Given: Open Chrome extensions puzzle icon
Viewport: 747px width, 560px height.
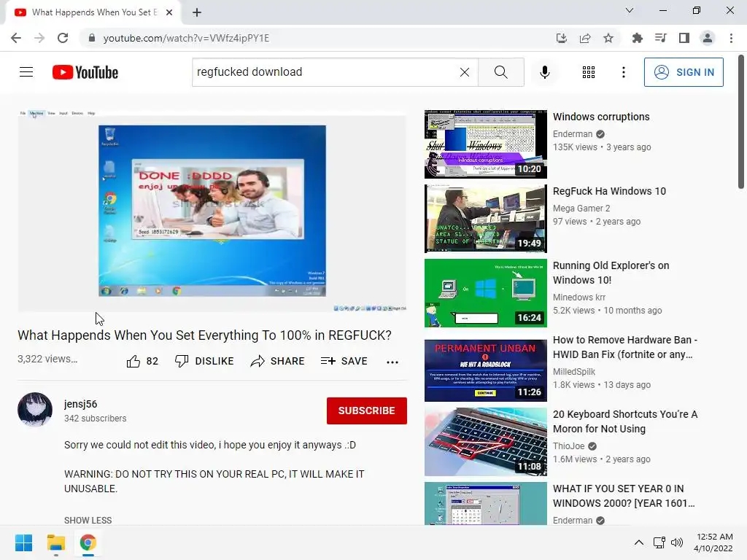Looking at the screenshot, I should click(637, 38).
